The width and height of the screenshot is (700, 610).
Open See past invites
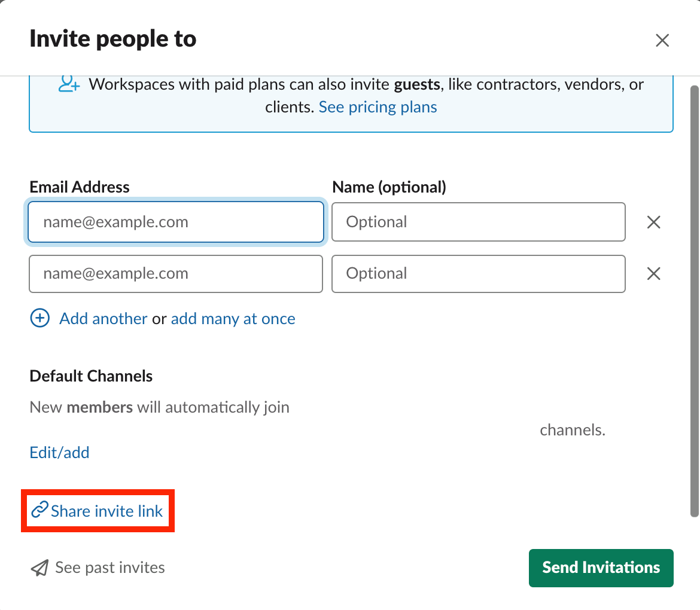(109, 568)
